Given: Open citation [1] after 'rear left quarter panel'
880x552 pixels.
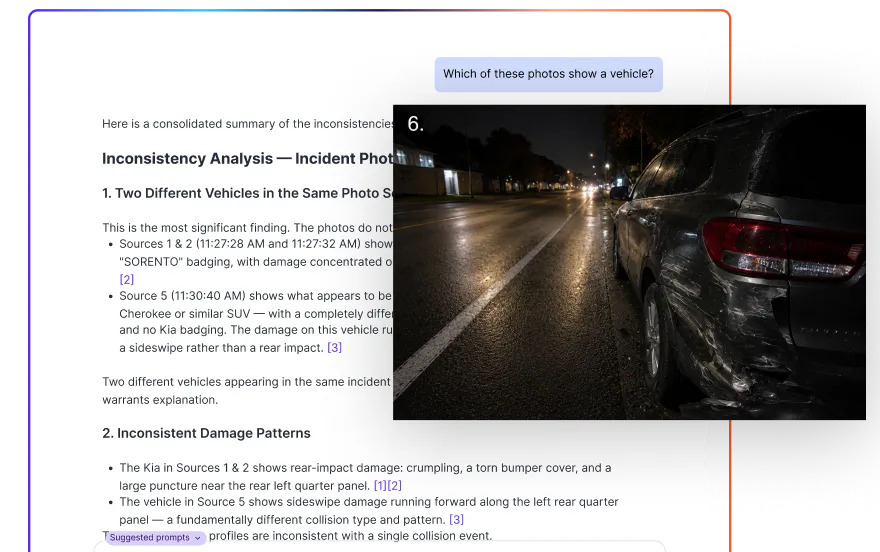Looking at the screenshot, I should click(x=381, y=486).
